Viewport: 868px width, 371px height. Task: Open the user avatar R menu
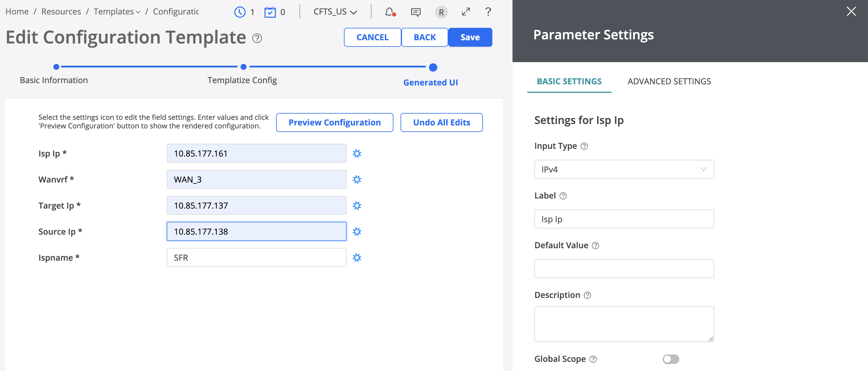(441, 12)
